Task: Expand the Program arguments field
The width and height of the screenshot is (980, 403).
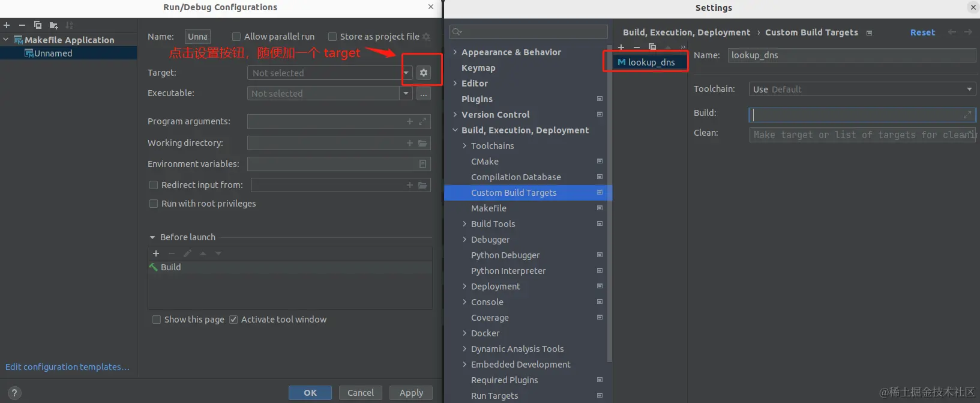Action: 423,121
